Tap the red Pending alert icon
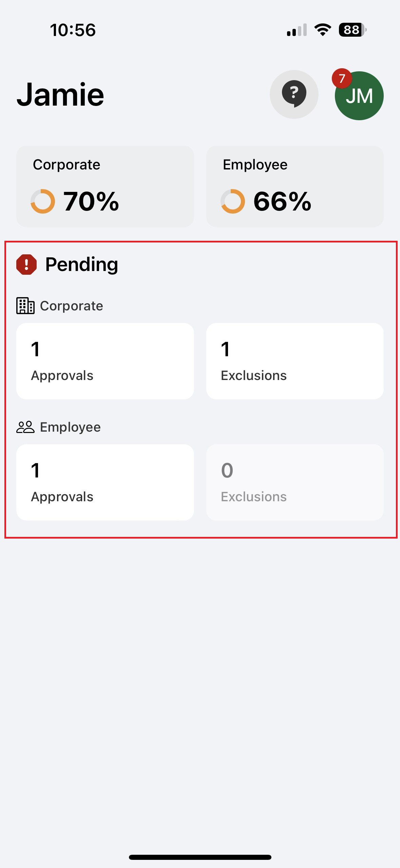The image size is (400, 868). pyautogui.click(x=26, y=265)
